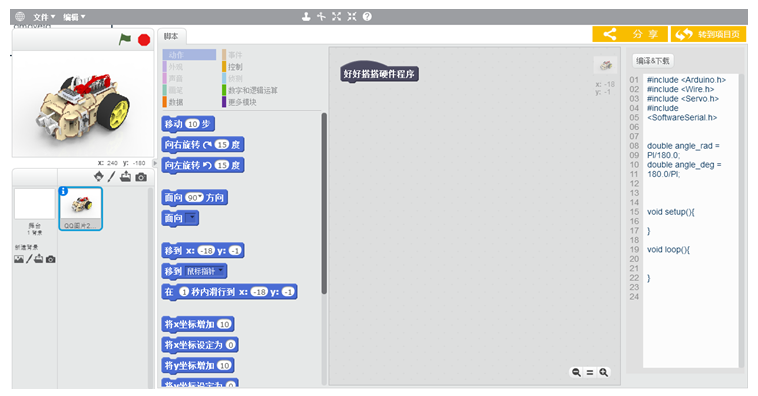Select the grow sprite tool
Viewport: 758px width, 396px height.
[336, 16]
